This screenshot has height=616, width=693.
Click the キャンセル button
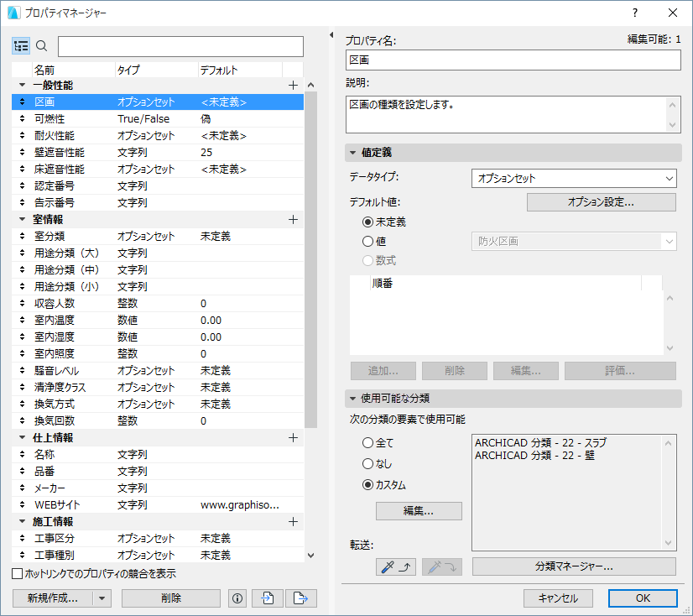coord(558,598)
